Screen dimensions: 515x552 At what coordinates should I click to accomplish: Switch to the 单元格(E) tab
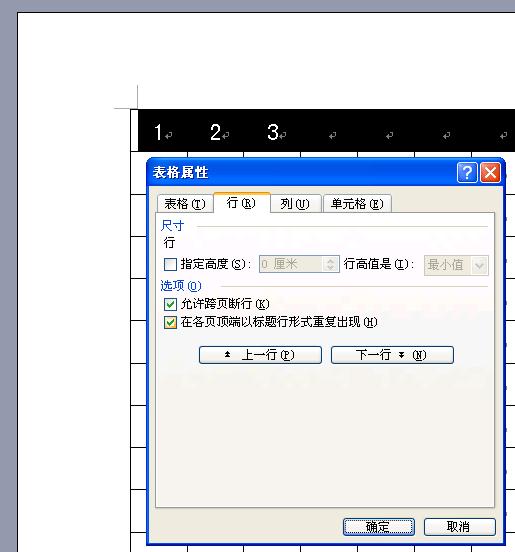click(357, 204)
